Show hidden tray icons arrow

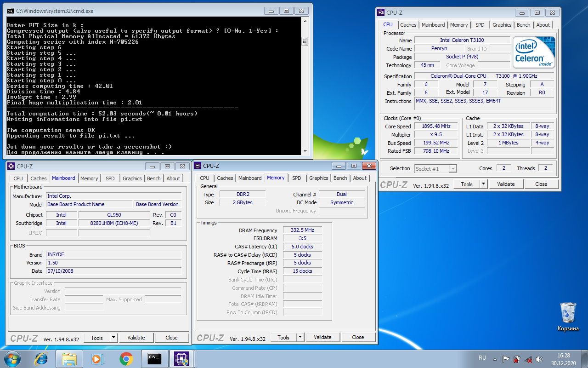coord(495,359)
